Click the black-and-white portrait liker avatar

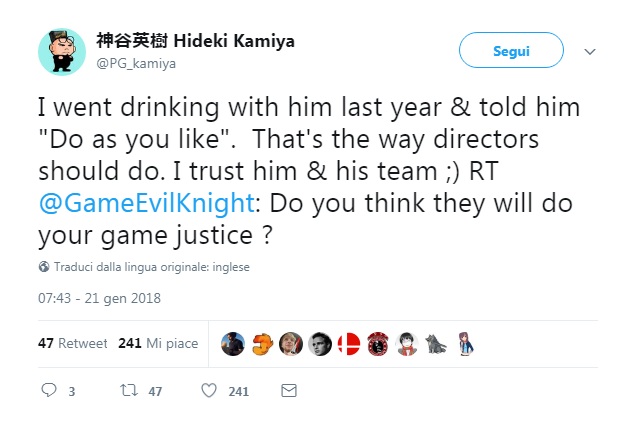pyautogui.click(x=320, y=343)
